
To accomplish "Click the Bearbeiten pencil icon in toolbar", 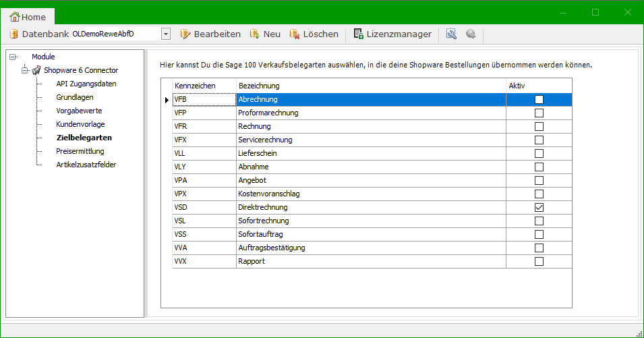I will click(x=185, y=34).
